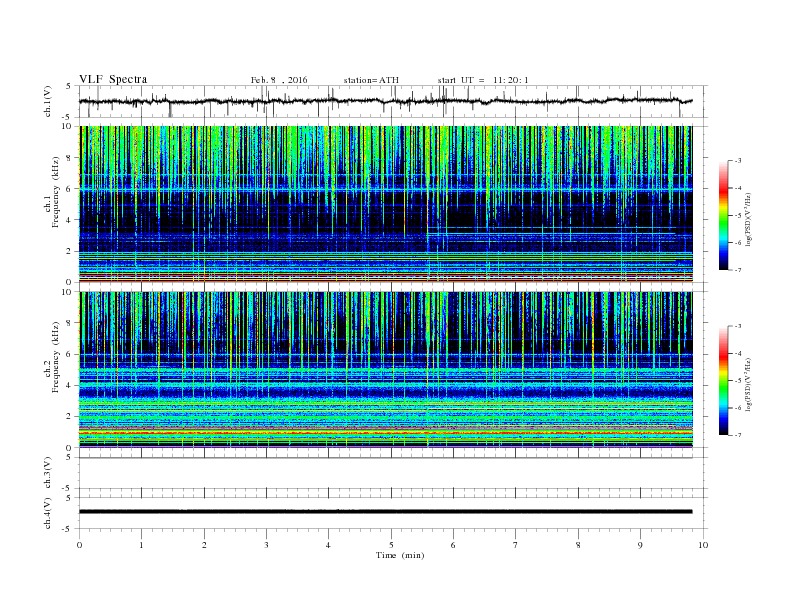Click the 'ch.3(V)' axis label
792x612 pixels.
coord(47,473)
